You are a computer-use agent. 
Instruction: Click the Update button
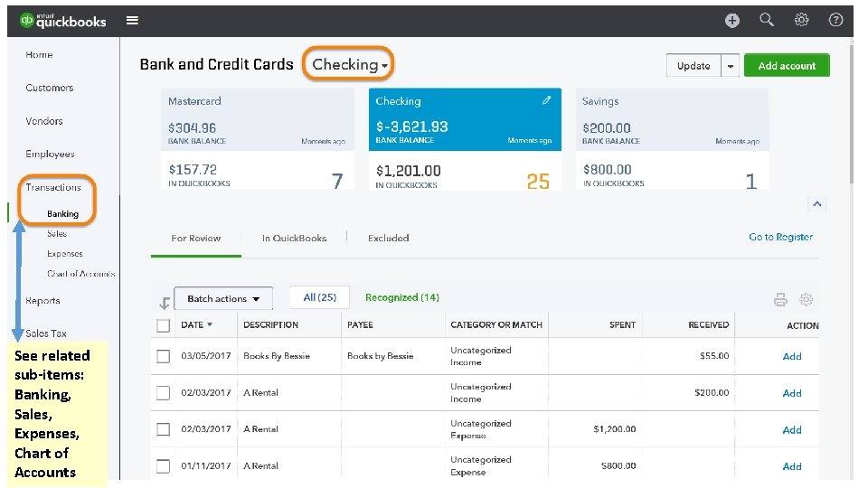(x=693, y=66)
